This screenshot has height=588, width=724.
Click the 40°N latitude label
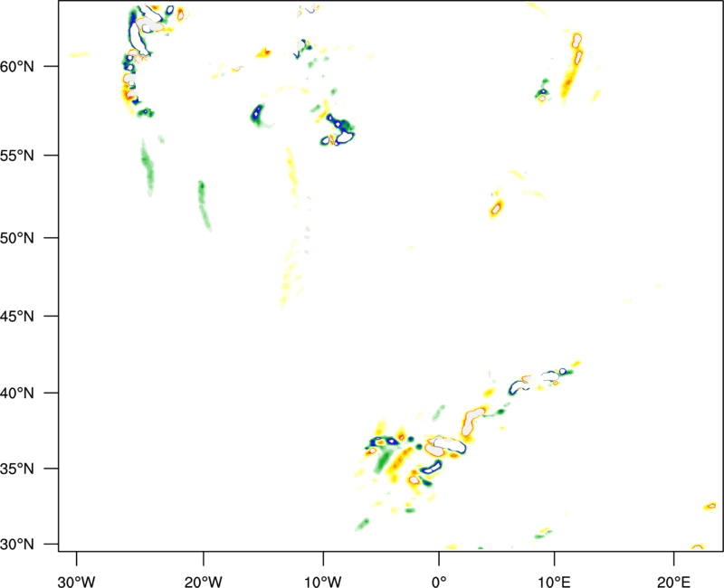(17, 394)
